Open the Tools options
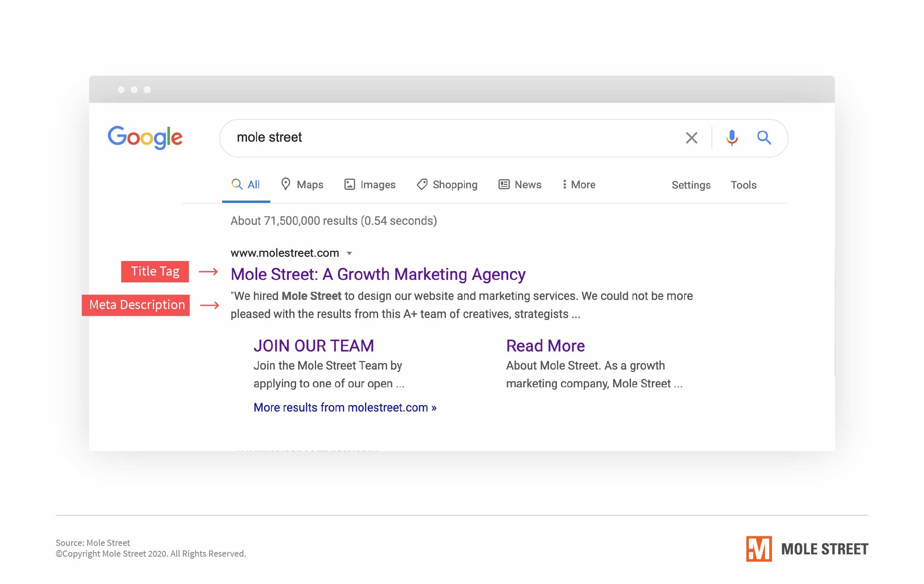 [x=743, y=185]
